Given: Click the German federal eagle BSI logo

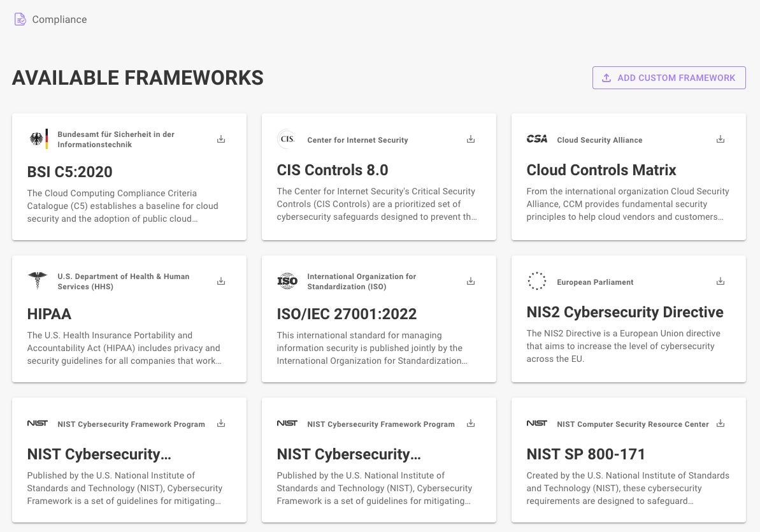Looking at the screenshot, I should (39, 139).
